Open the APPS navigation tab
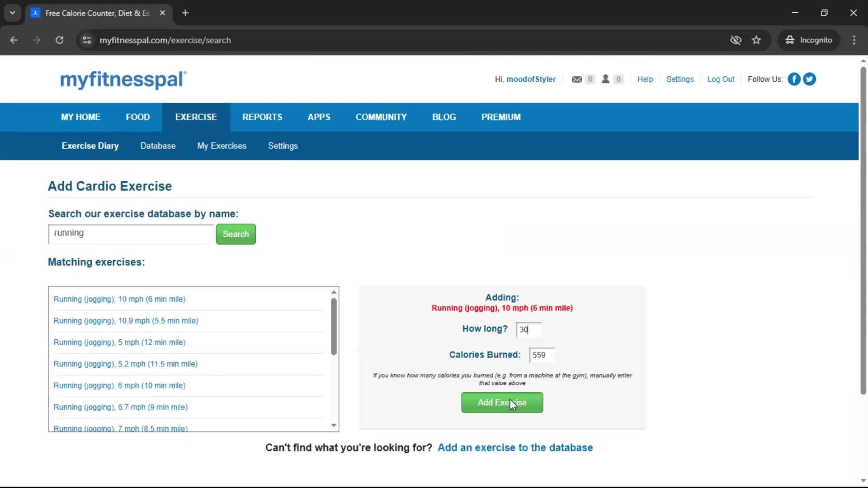Viewport: 868px width, 488px height. pos(319,117)
